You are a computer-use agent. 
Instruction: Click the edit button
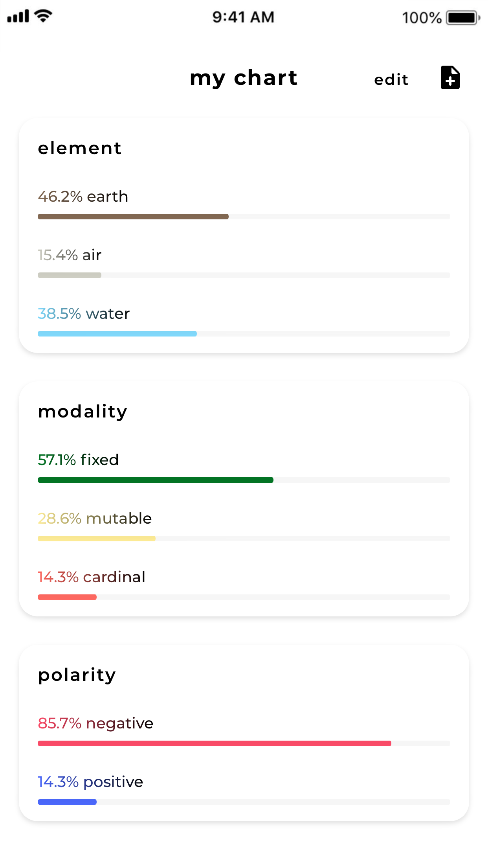391,79
